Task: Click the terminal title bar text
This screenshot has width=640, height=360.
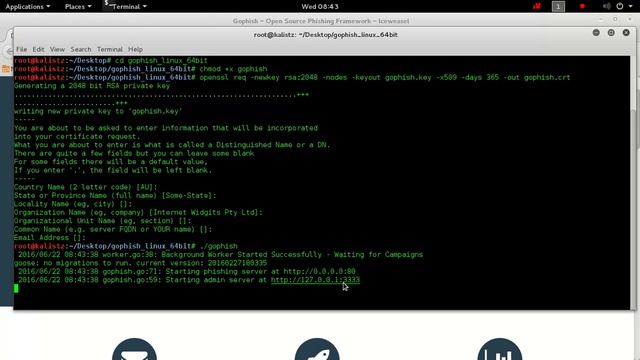Action: 325,35
